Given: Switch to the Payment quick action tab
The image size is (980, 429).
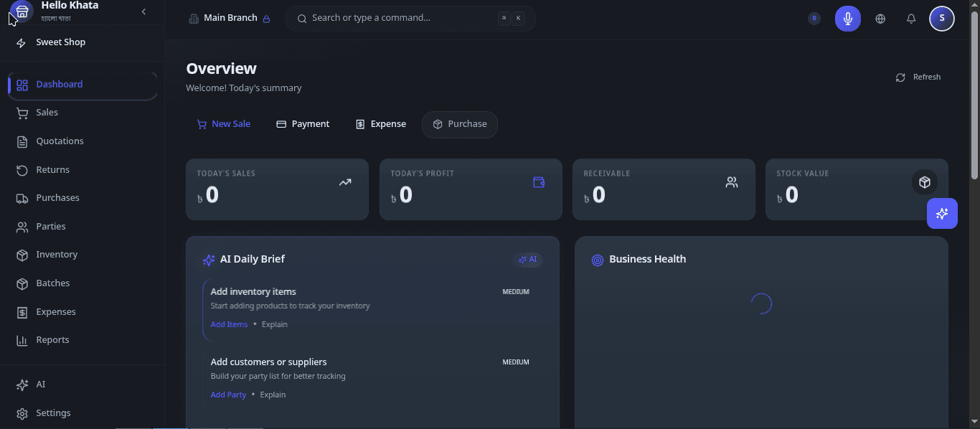Looking at the screenshot, I should [x=302, y=123].
